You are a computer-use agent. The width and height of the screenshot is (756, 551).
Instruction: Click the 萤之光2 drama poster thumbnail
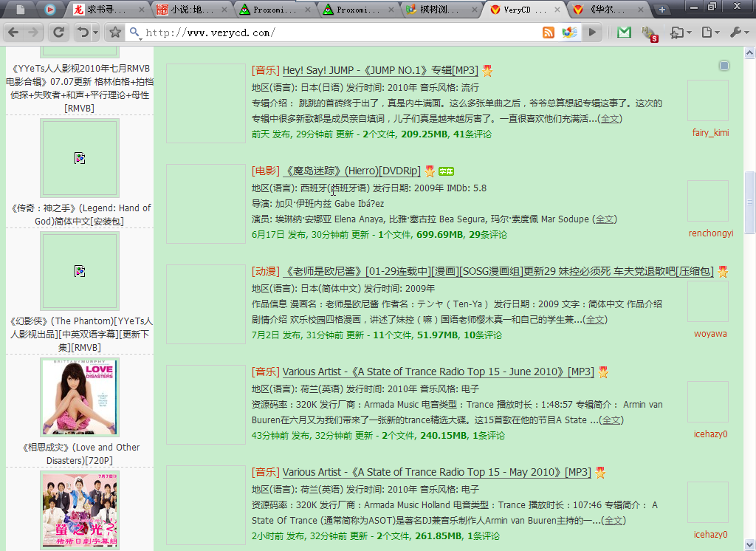pos(80,510)
